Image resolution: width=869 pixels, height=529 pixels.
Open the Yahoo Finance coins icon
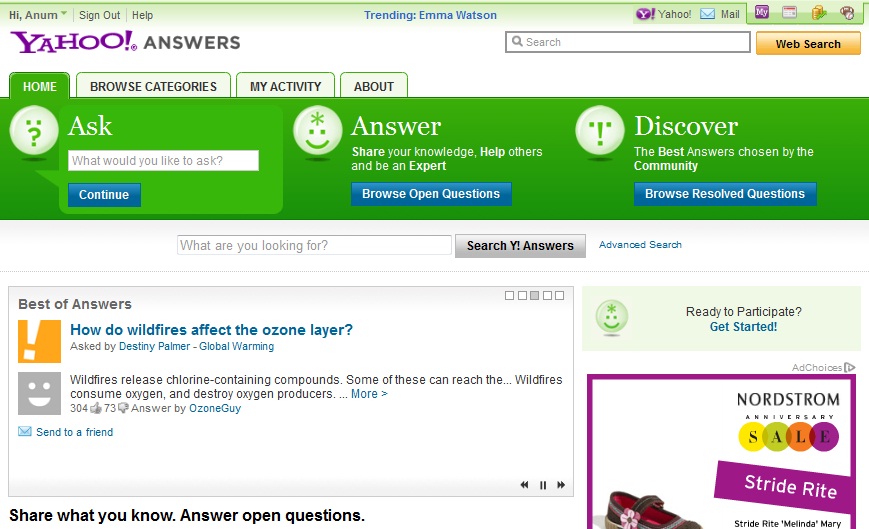[819, 12]
